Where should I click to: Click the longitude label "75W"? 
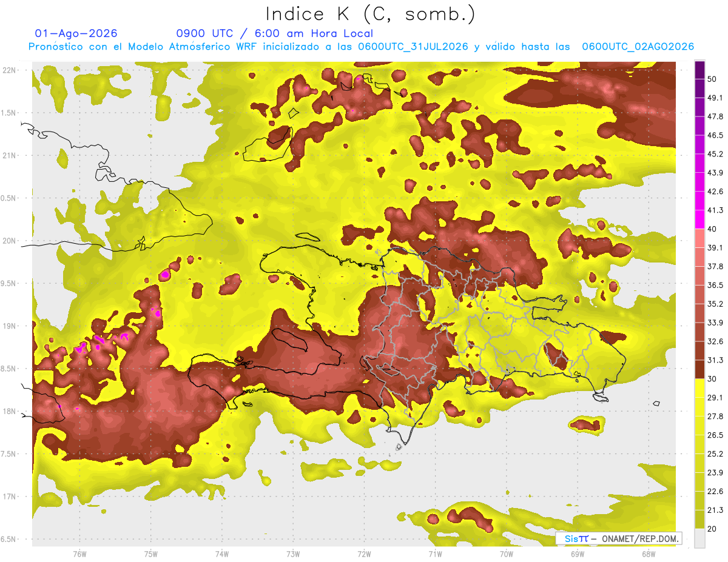coord(150,554)
